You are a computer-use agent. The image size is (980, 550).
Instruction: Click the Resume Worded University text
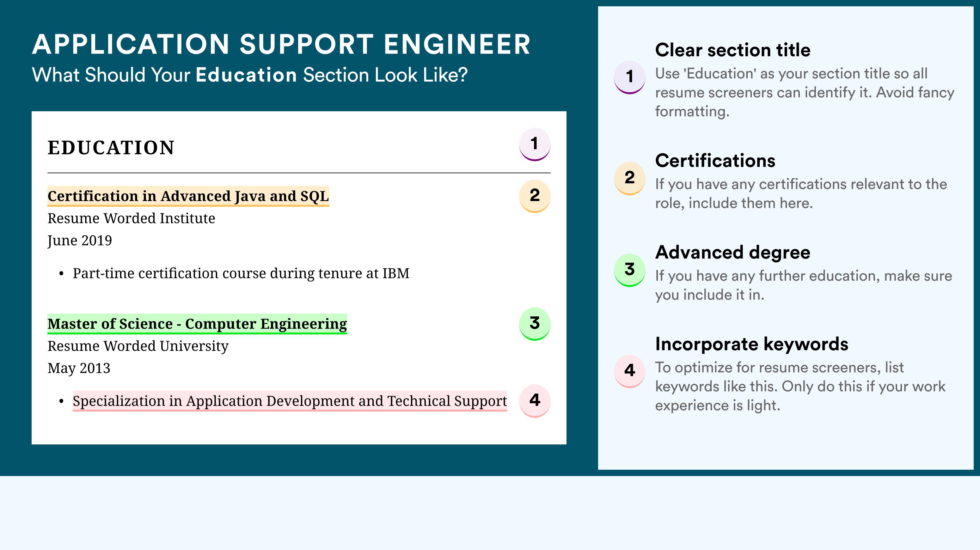138,346
